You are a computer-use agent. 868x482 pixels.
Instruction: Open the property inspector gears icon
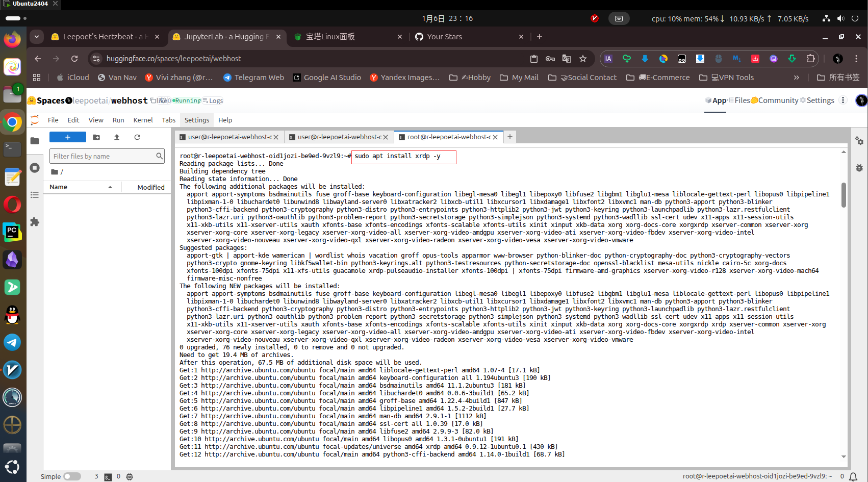pos(859,141)
